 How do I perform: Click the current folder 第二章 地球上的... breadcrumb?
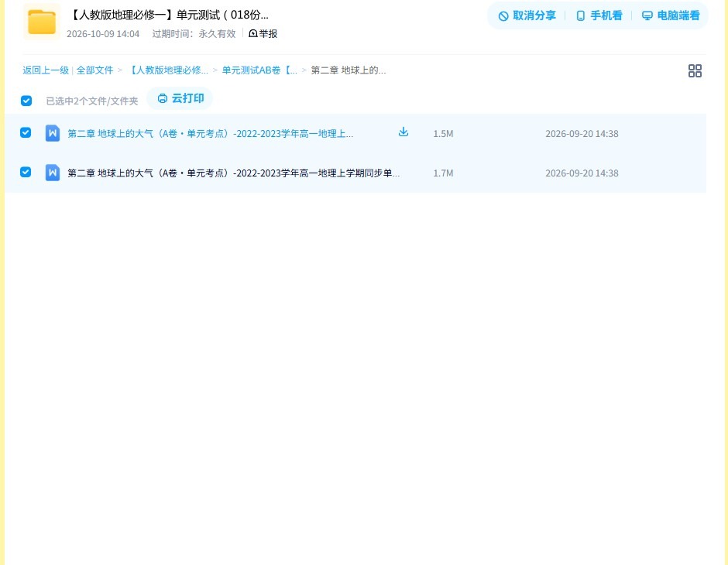tap(349, 70)
